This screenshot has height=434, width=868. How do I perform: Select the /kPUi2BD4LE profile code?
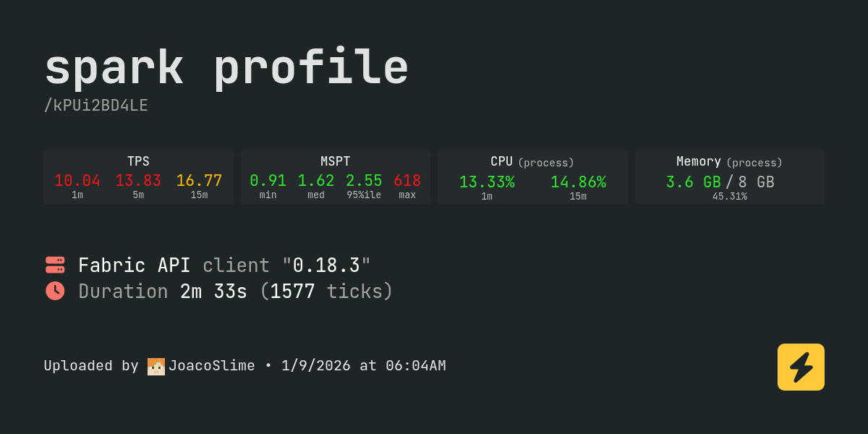pyautogui.click(x=95, y=106)
